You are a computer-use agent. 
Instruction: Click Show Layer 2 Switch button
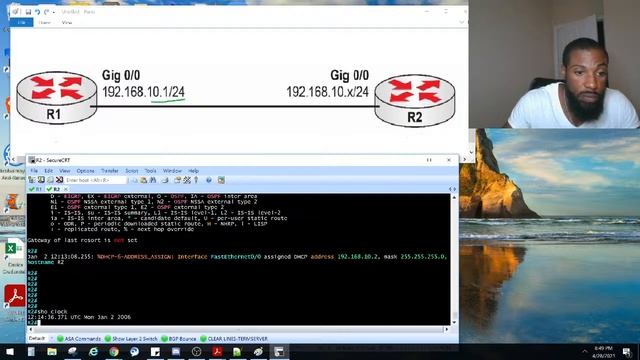point(131,339)
